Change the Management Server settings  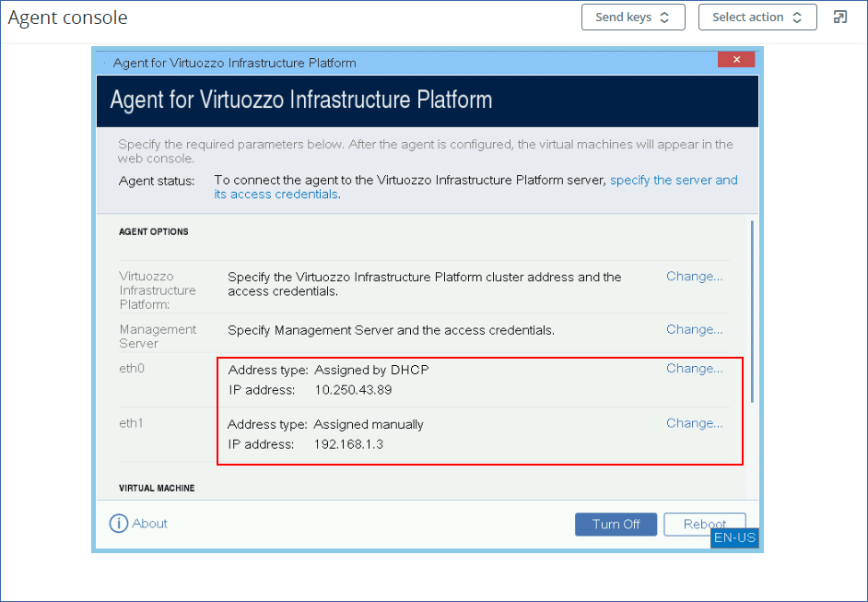click(x=694, y=330)
